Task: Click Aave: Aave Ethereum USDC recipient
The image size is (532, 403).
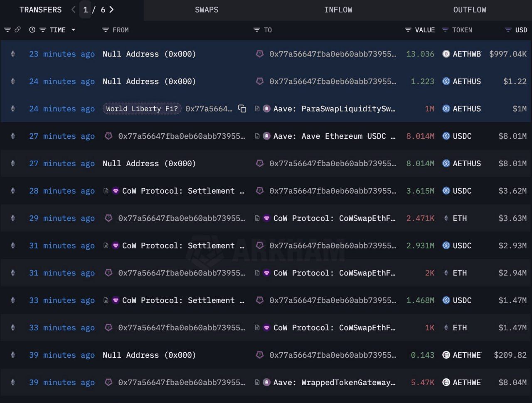Action: 334,136
